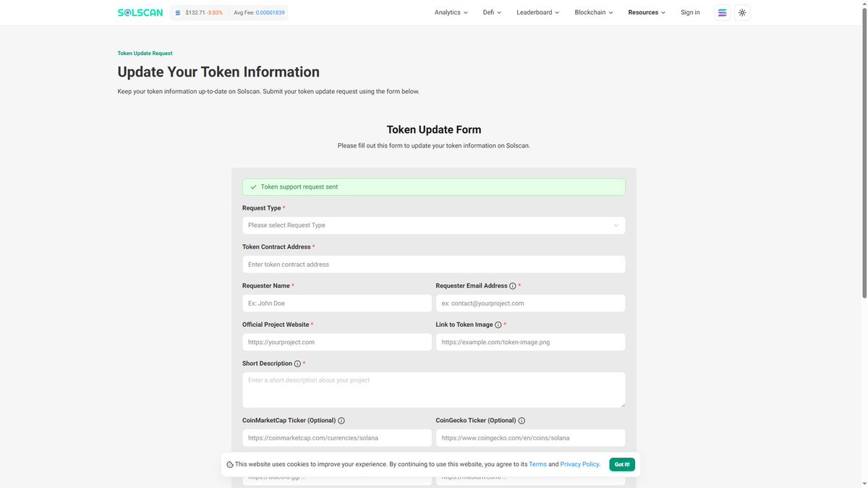Open the Solana network selector icon
Screen dimensions: 868x488
pos(722,12)
